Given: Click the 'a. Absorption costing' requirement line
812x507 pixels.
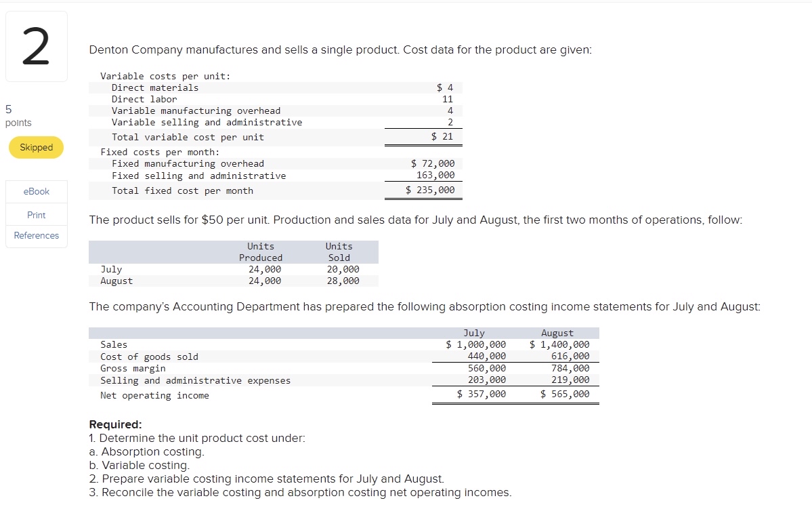Looking at the screenshot, I should (147, 451).
